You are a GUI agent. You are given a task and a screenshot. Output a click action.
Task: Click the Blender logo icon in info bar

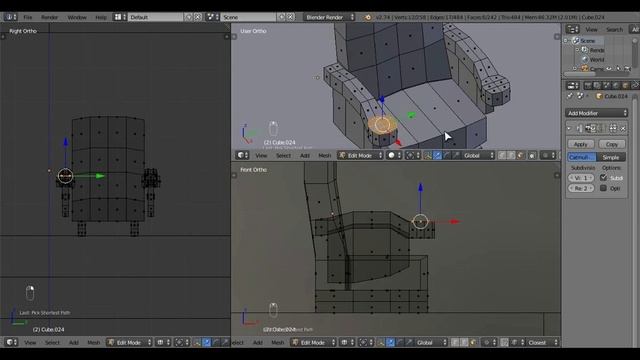tap(368, 17)
